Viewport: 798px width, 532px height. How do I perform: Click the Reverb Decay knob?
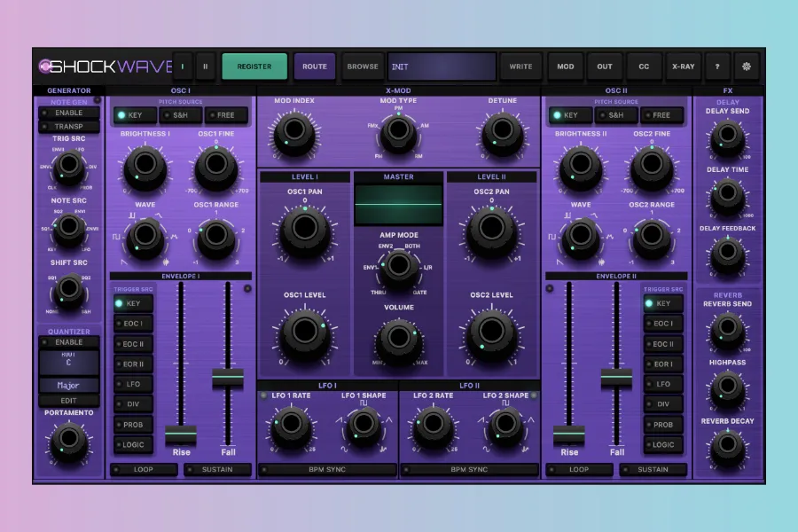pyautogui.click(x=728, y=448)
